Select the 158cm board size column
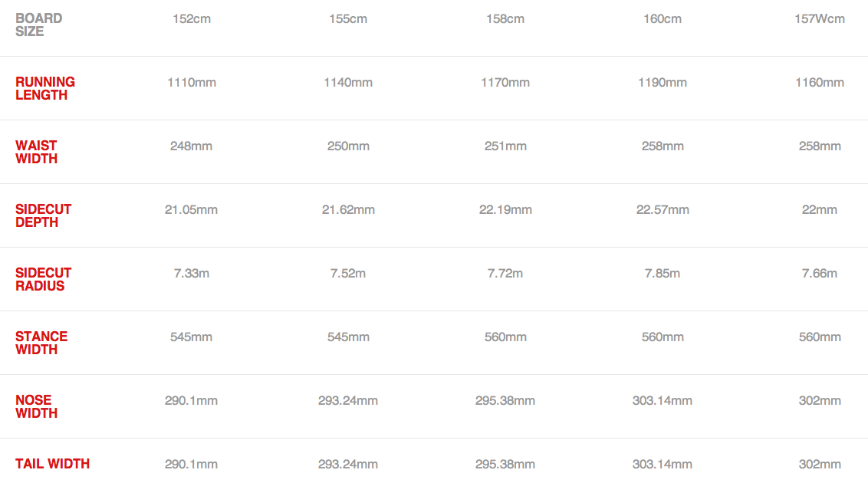The width and height of the screenshot is (868, 483). 505,19
